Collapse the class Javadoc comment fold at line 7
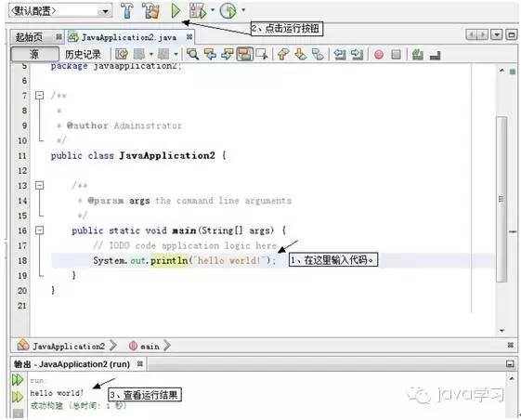The height and width of the screenshot is (420, 521). 40,96
